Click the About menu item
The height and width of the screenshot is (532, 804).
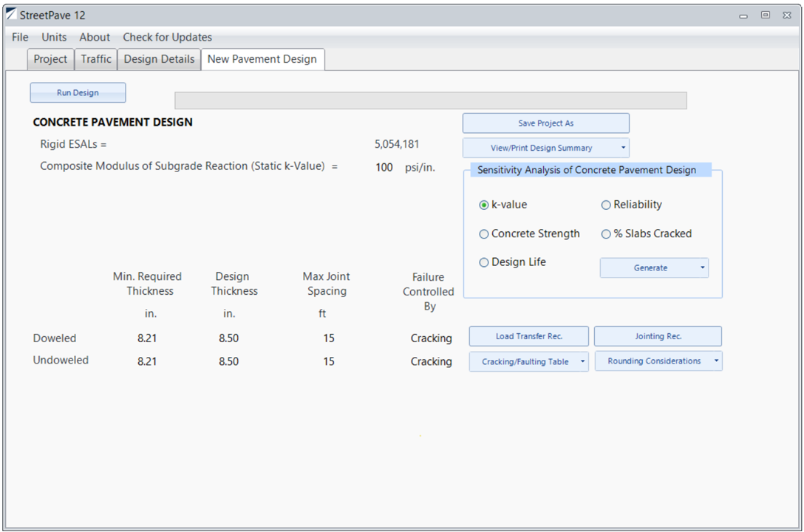click(95, 37)
